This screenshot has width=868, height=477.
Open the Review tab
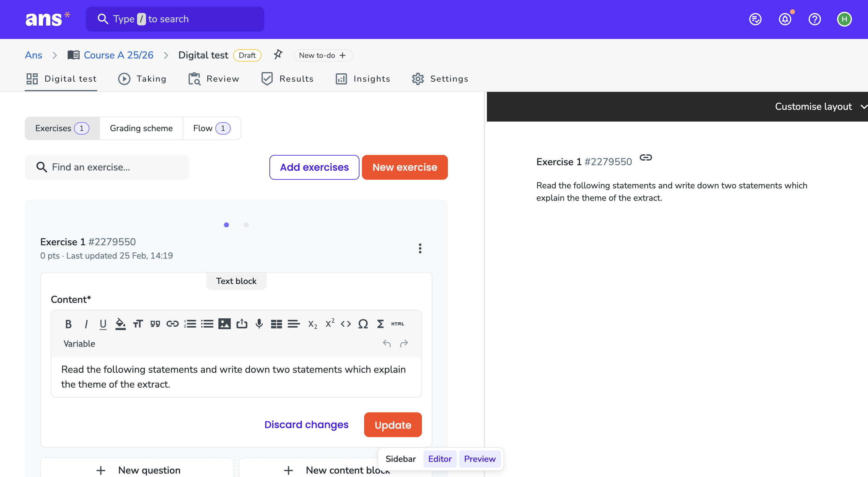tap(214, 79)
